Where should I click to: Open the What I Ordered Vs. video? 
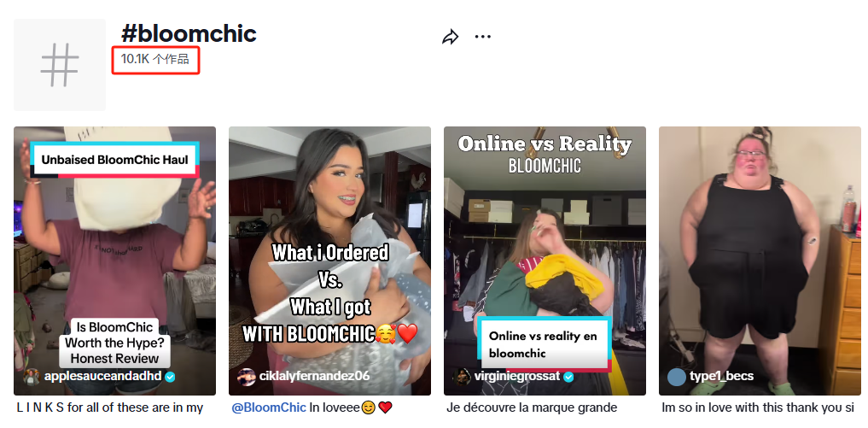tap(330, 261)
